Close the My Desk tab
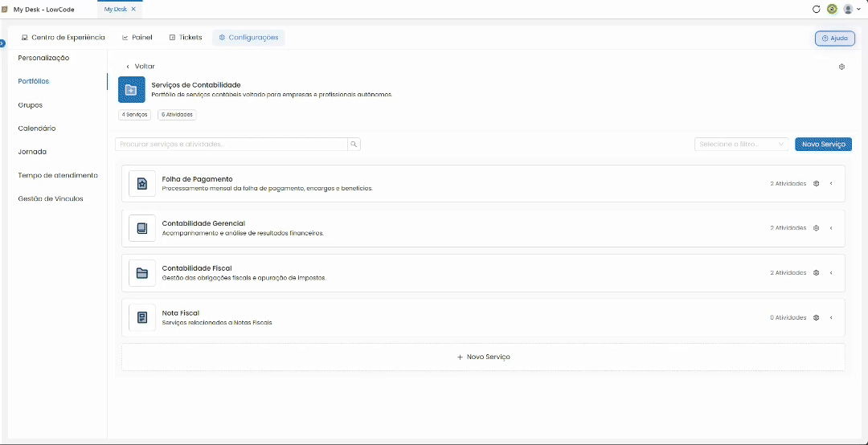The image size is (868, 445). pos(133,10)
